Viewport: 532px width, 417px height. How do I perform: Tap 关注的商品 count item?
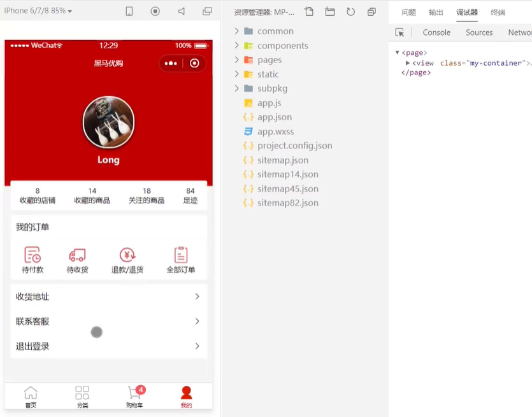tap(147, 195)
